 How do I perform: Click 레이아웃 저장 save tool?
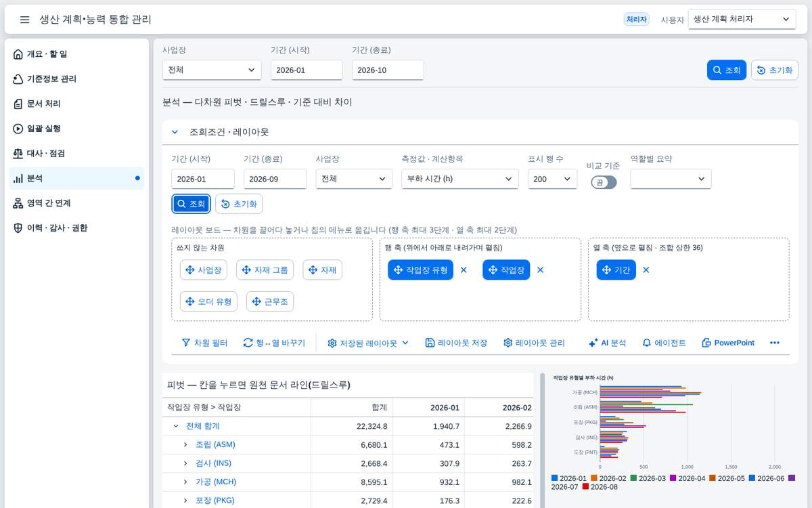click(456, 343)
